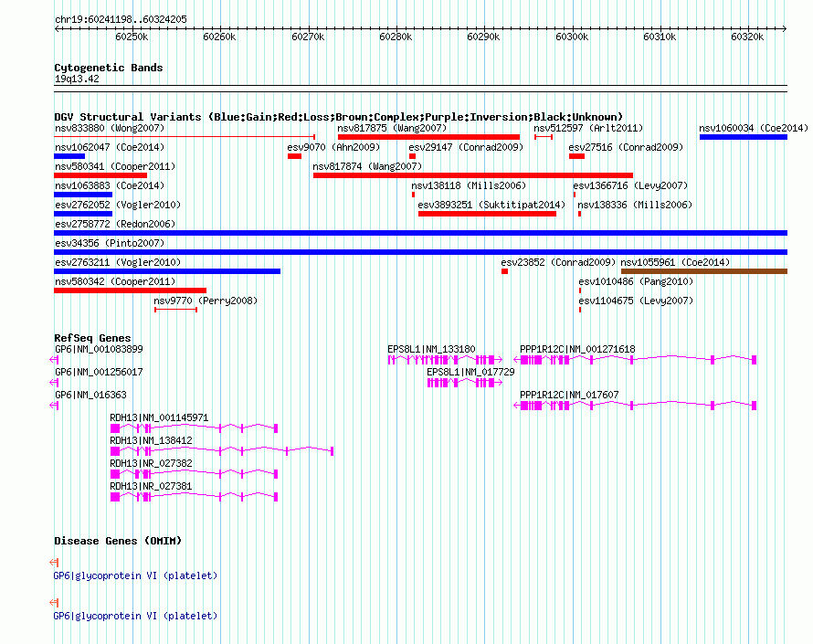Click PPP1R12C|NM_001271618 gene model
The image size is (813, 644).
point(635,360)
